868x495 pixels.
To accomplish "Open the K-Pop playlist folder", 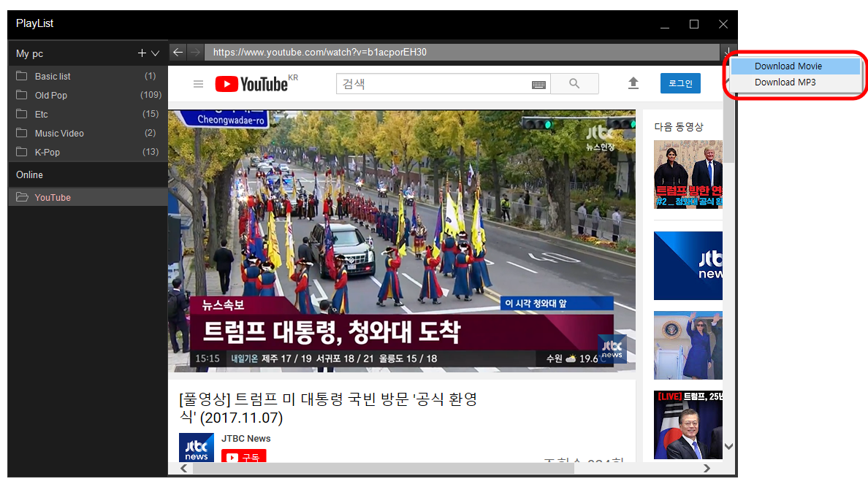I will [47, 153].
